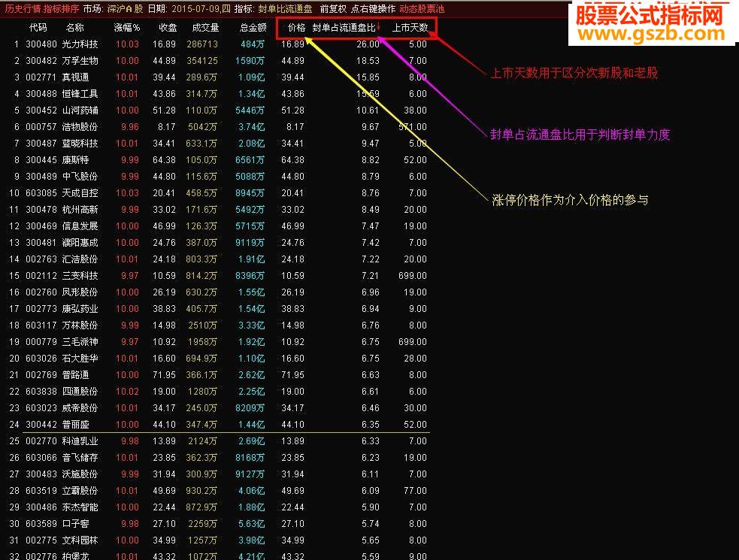Select stock 万林股份
Viewport: 739px width, 560px height.
pos(80,325)
